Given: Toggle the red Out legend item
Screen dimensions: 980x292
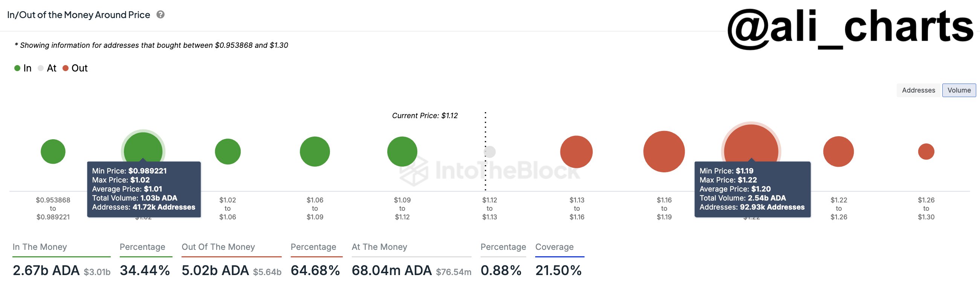Looking at the screenshot, I should click(75, 68).
